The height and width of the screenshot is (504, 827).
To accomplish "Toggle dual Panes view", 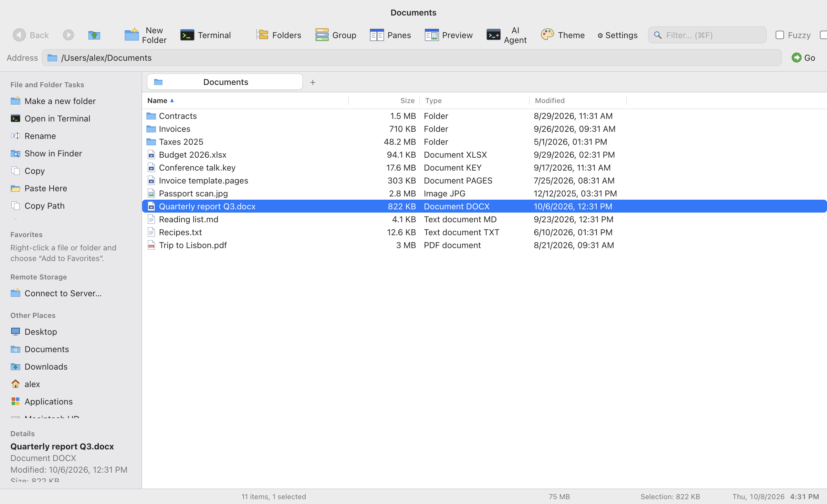I will click(390, 35).
